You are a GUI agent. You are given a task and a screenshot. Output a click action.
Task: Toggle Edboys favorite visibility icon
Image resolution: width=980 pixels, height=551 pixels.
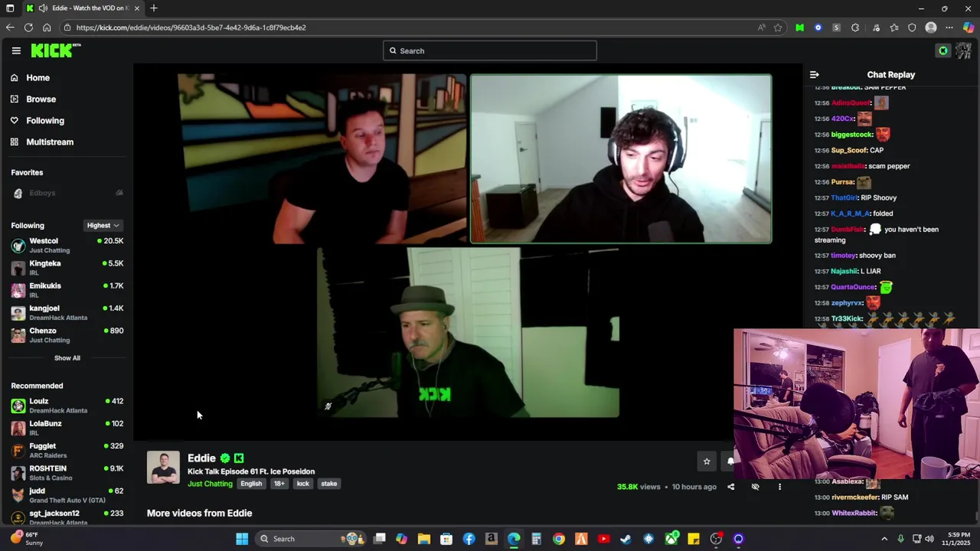(x=119, y=193)
